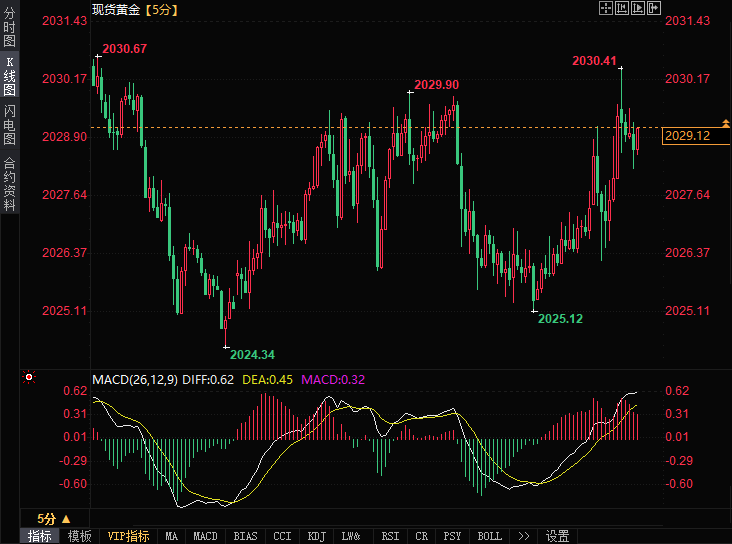Open the 闪电图 sidebar tab
The width and height of the screenshot is (732, 544).
coord(9,125)
